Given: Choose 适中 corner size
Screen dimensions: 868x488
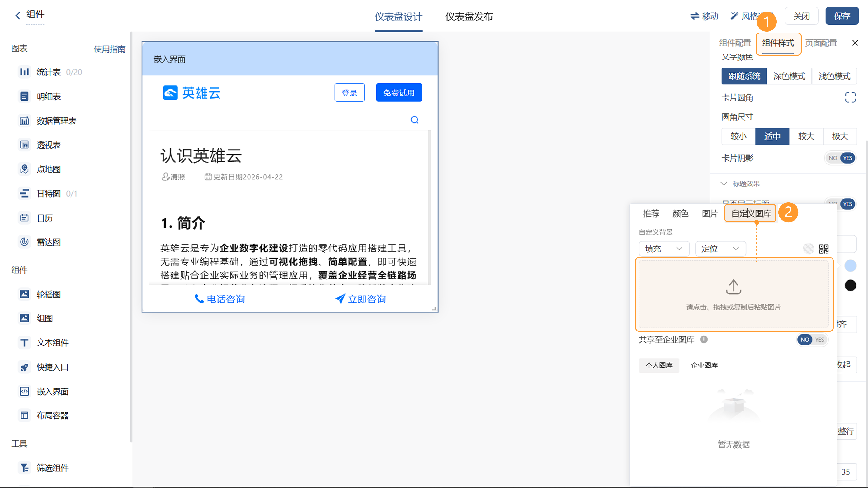Looking at the screenshot, I should [772, 136].
